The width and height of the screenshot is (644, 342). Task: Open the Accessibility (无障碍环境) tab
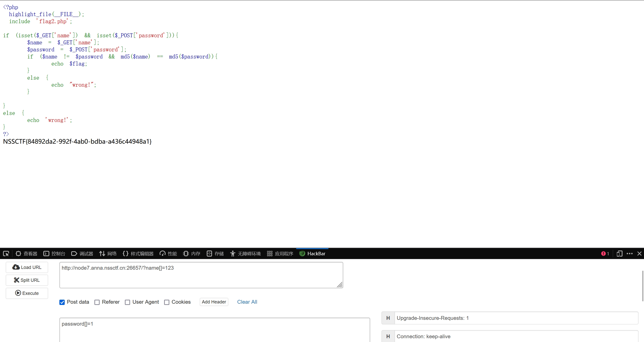[245, 254]
